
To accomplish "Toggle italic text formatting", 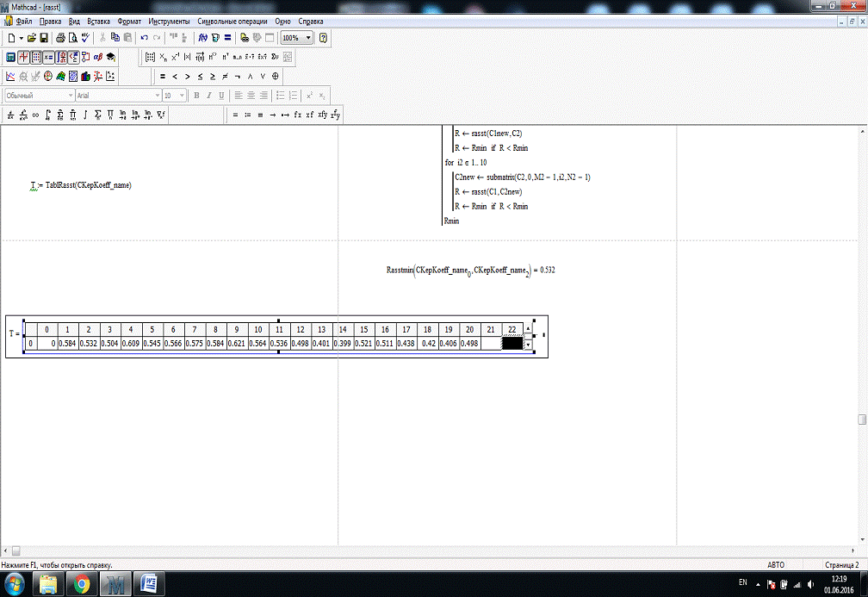I will (208, 96).
